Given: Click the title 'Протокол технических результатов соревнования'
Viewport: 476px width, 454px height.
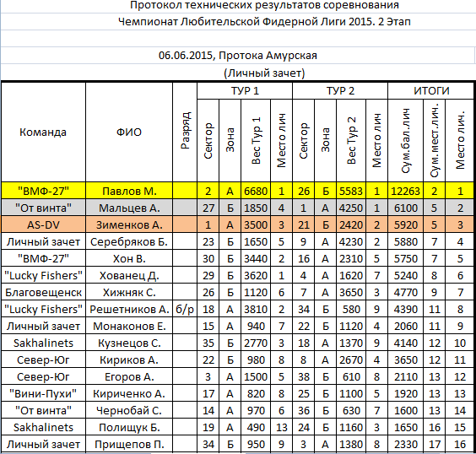Looking at the screenshot, I should tap(264, 5).
